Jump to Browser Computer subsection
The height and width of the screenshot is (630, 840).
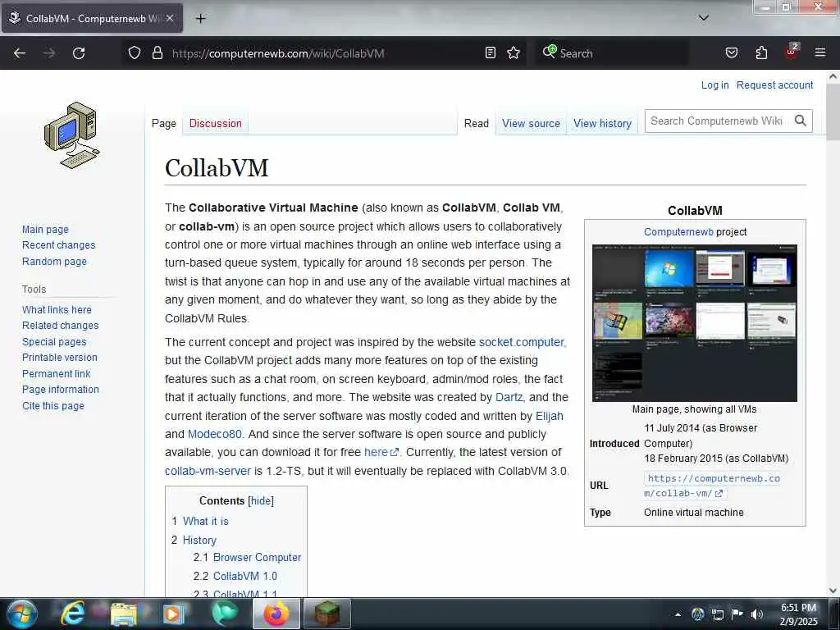click(257, 558)
